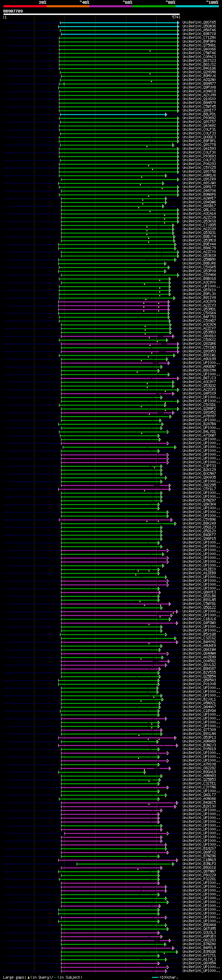
Task: Select the UniRef100_C5WY81 label
Action: click(x=199, y=604)
